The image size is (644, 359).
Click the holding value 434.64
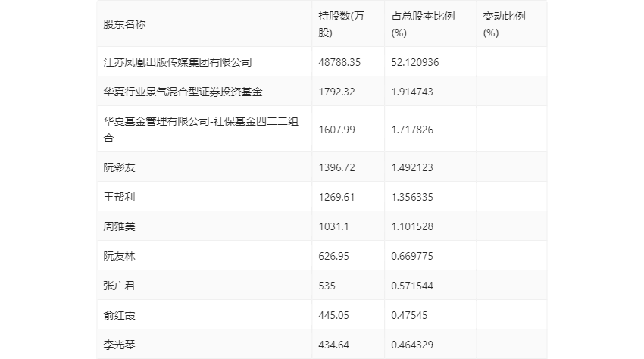tap(333, 345)
